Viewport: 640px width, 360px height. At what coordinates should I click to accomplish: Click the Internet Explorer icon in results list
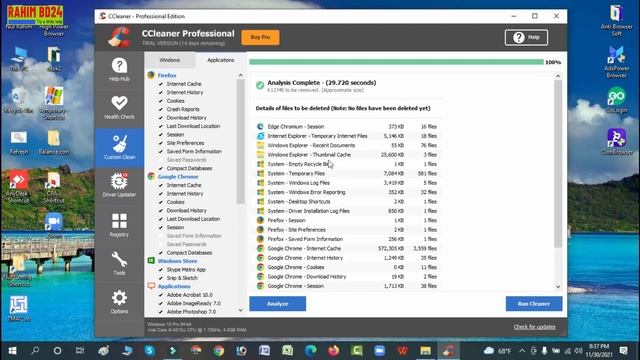[260, 136]
